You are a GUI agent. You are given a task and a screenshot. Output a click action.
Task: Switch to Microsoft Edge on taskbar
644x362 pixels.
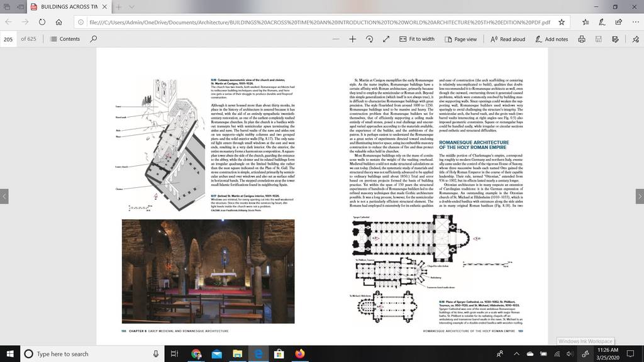[x=258, y=354]
